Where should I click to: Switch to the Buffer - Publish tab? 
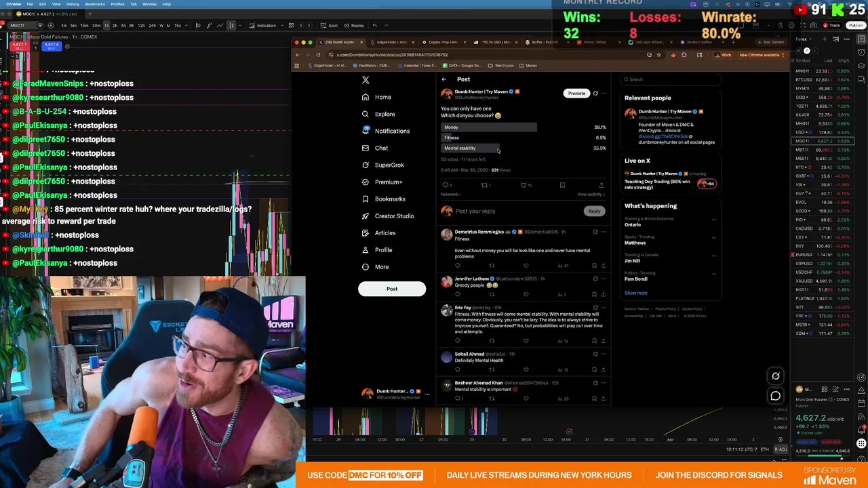tap(545, 42)
